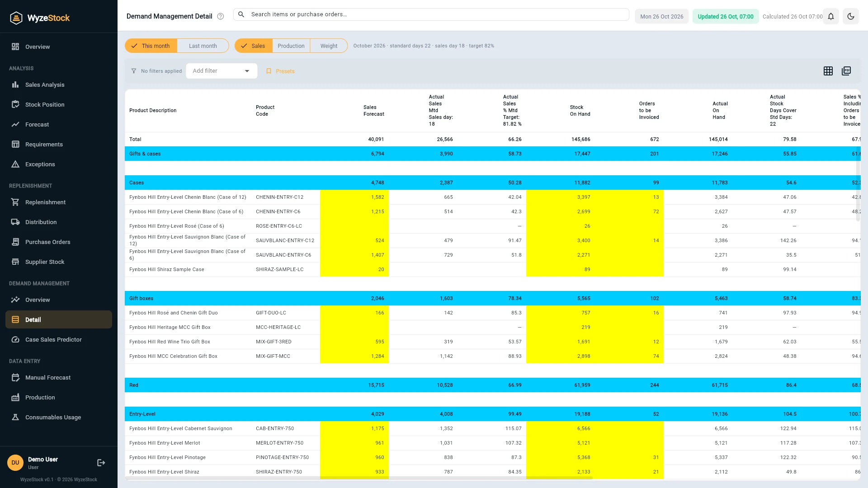Go to Distribution page
The image size is (868, 488).
click(59, 222)
